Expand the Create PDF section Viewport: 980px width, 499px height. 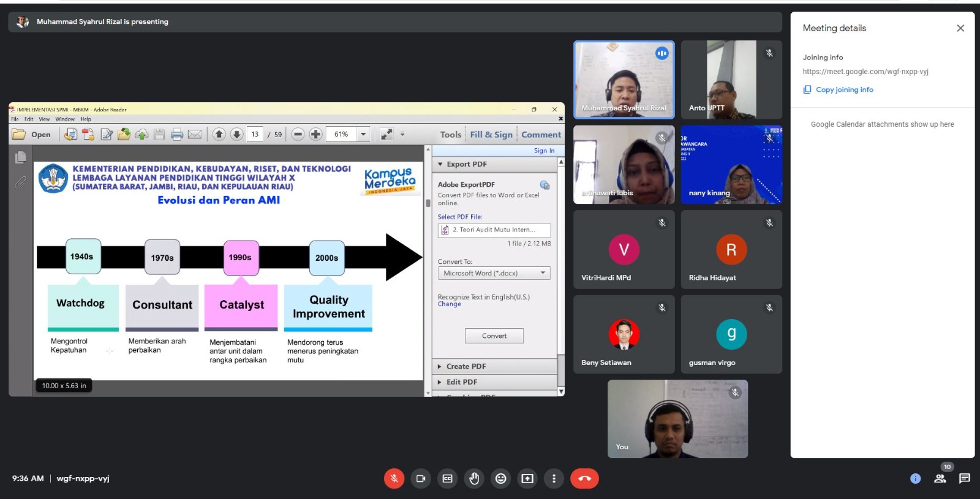click(x=466, y=366)
